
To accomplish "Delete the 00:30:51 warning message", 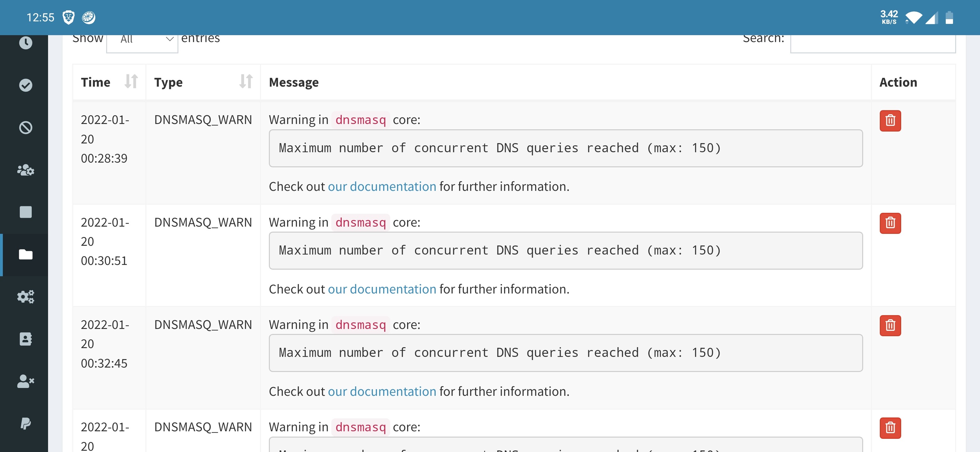I will click(890, 223).
